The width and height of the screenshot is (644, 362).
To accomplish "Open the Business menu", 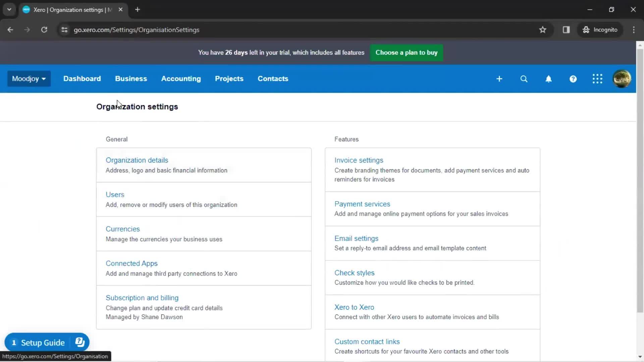I will (x=131, y=79).
